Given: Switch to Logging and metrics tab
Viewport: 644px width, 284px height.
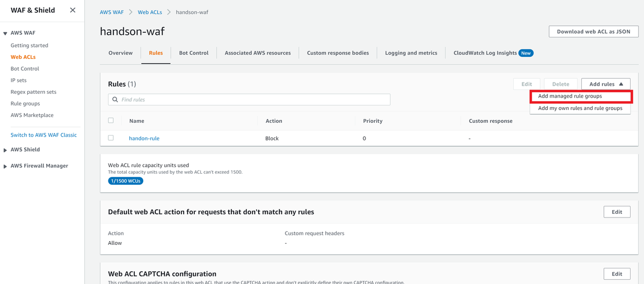Looking at the screenshot, I should [411, 53].
